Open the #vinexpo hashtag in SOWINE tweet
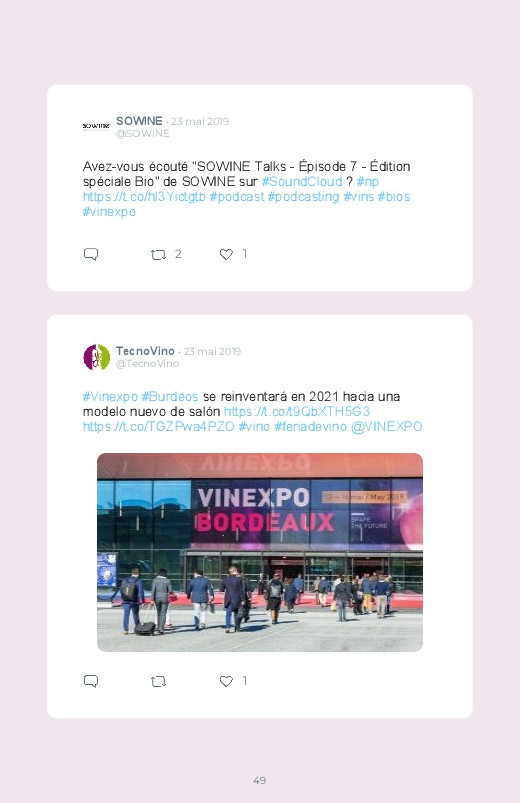Image resolution: width=520 pixels, height=803 pixels. [x=109, y=212]
